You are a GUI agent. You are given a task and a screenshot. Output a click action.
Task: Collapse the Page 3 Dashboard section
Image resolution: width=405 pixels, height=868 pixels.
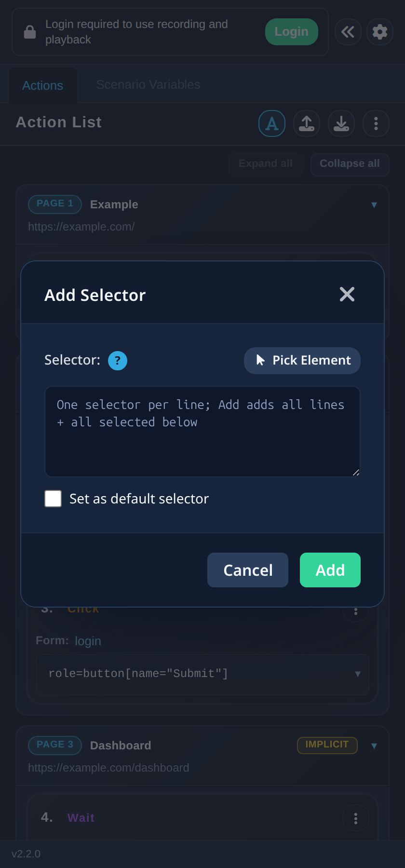[x=374, y=746]
